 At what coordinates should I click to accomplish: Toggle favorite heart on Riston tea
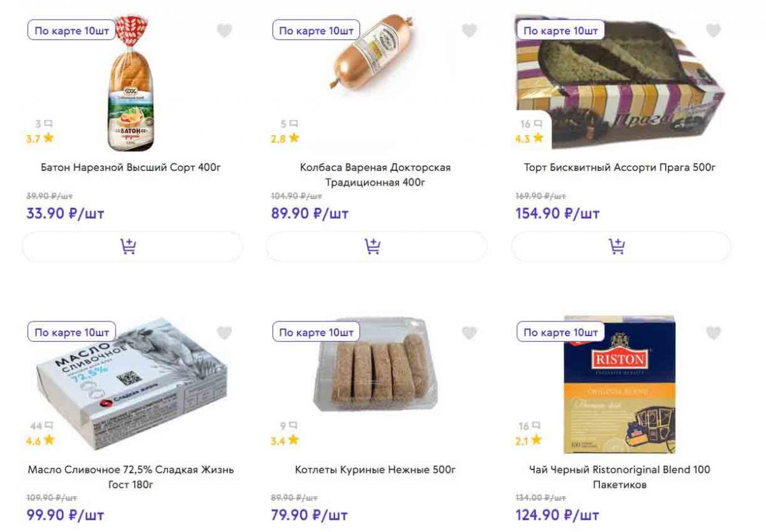pyautogui.click(x=713, y=333)
